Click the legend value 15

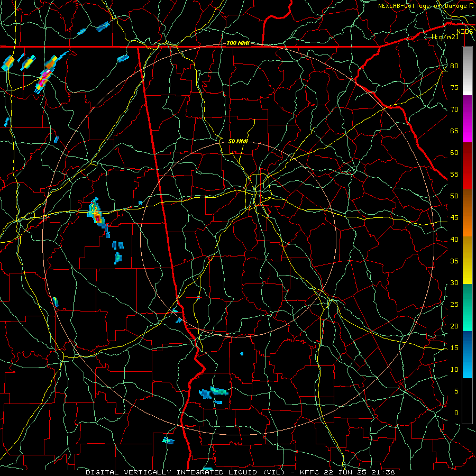[x=454, y=348]
